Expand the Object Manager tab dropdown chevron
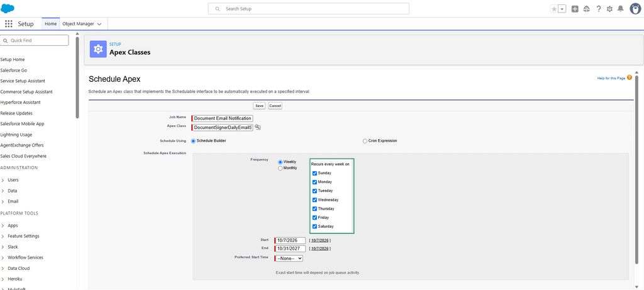 (99, 25)
